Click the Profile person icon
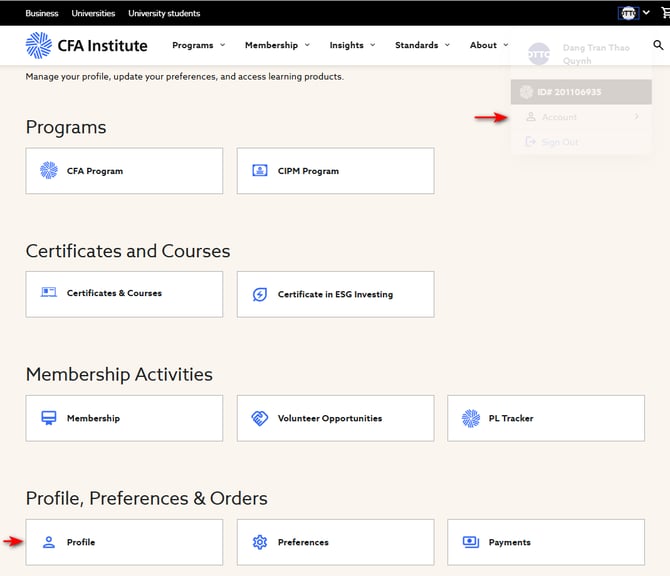Image resolution: width=670 pixels, height=576 pixels. tap(49, 542)
